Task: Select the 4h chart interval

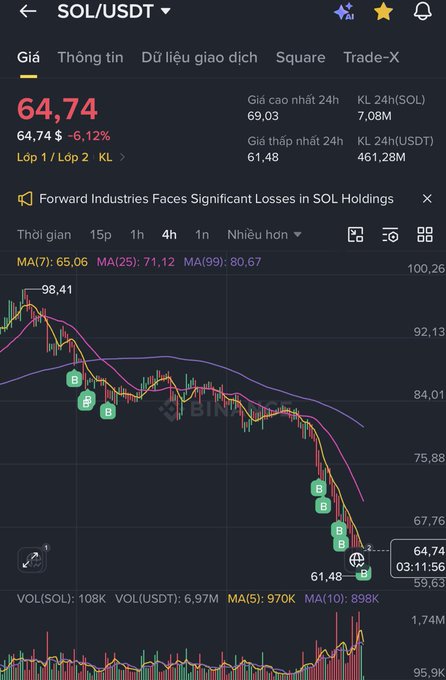Action: (169, 235)
